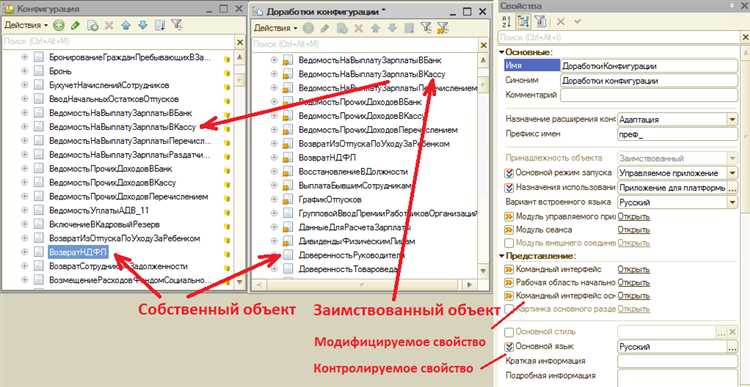The width and height of the screenshot is (750, 387).
Task: Select ВключениеВКадровыйРезерв in Конфигурация tree
Action: (104, 224)
